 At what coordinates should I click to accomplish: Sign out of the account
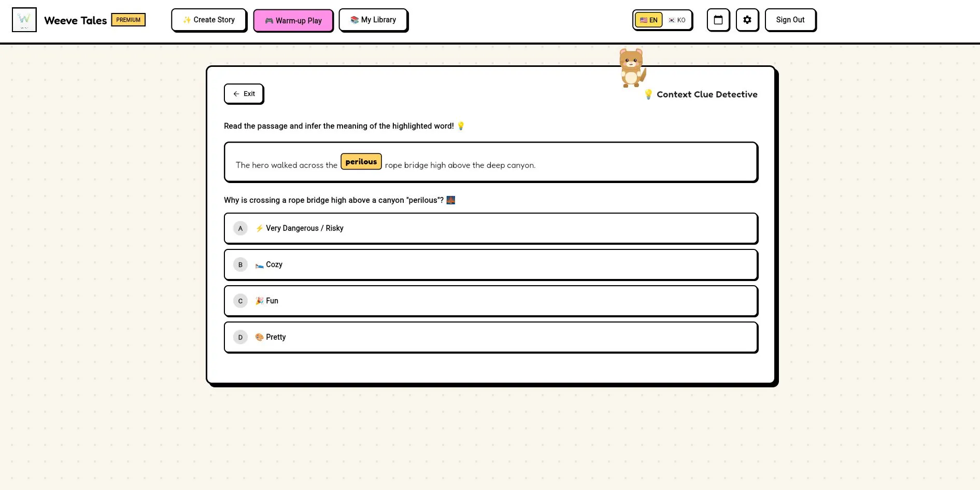pyautogui.click(x=790, y=20)
